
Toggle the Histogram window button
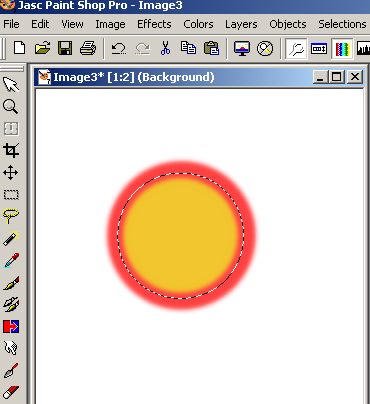pos(363,49)
